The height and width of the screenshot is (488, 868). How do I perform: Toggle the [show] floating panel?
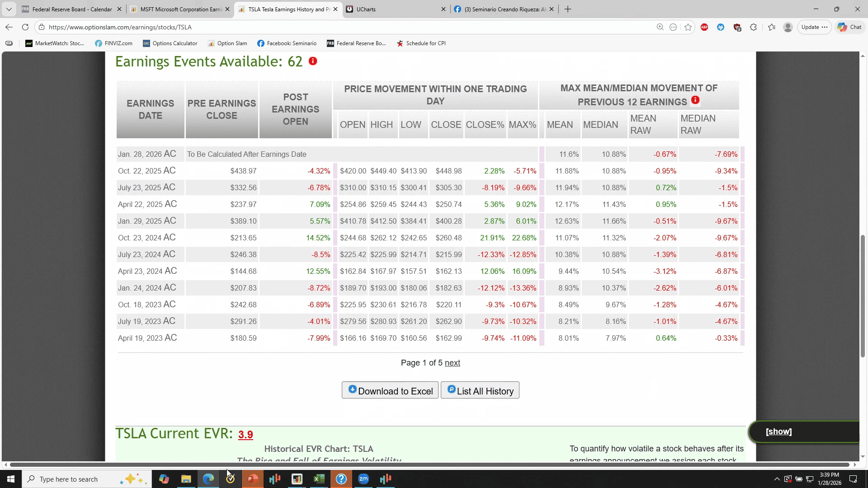click(x=778, y=432)
